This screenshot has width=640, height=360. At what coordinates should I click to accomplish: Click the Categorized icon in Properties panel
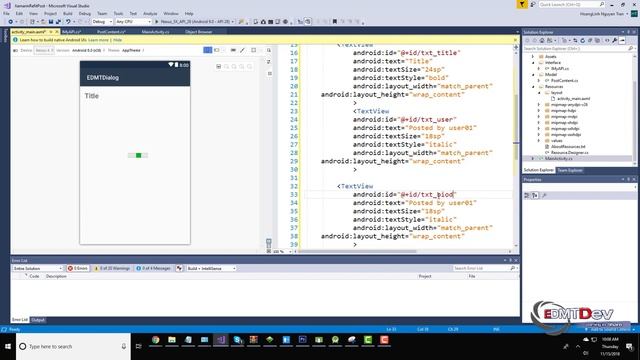[527, 196]
